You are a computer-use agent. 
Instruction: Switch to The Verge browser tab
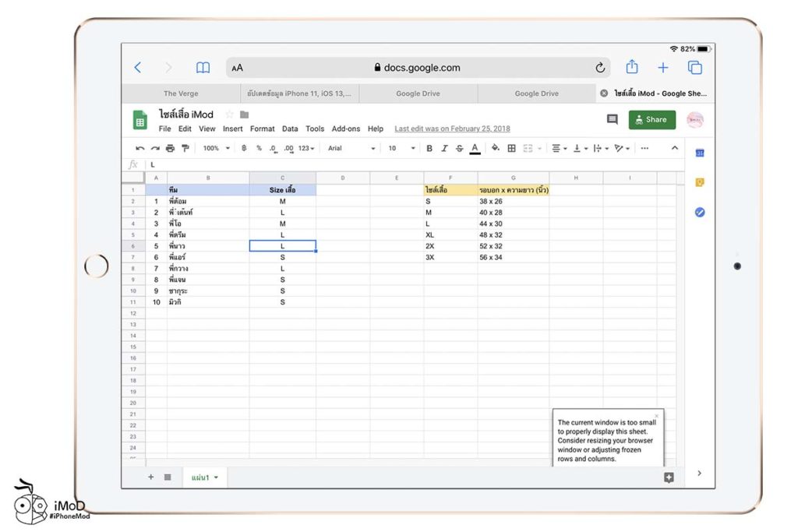coord(180,93)
